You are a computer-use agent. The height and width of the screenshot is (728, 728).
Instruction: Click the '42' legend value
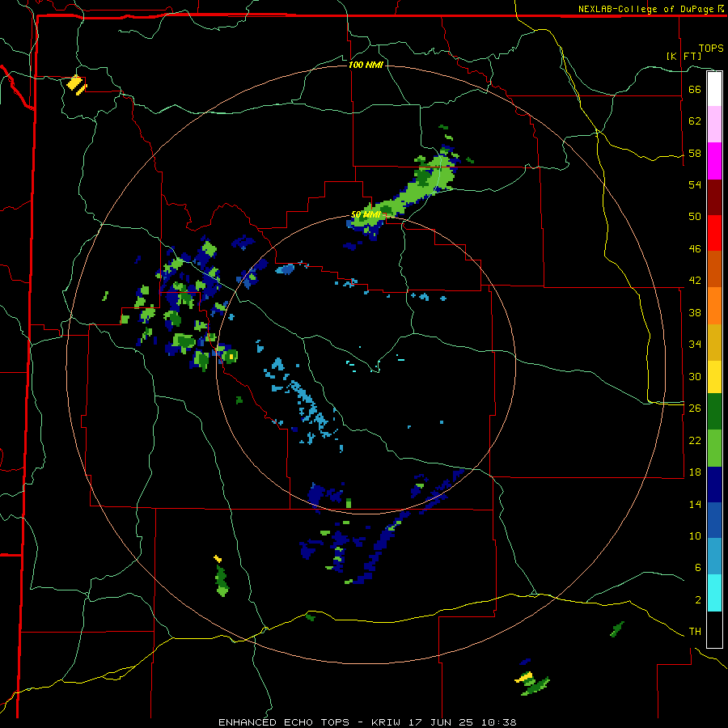(x=695, y=281)
